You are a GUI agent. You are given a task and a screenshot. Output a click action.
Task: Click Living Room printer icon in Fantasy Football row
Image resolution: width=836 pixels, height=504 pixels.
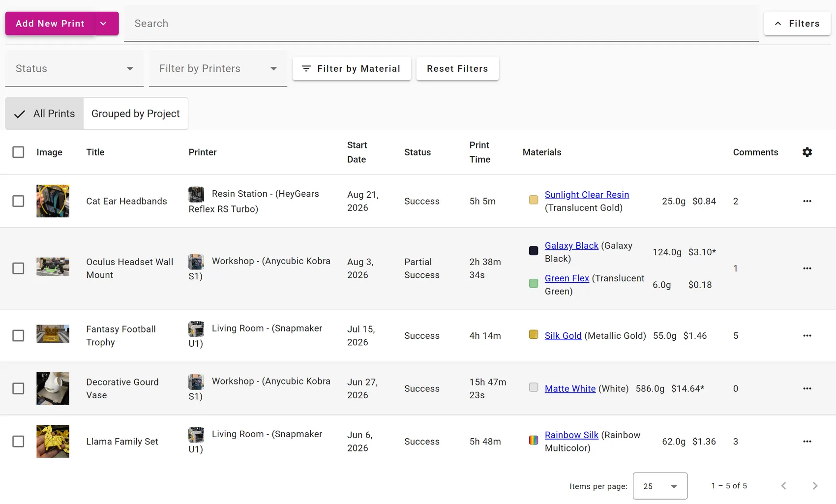pos(196,329)
